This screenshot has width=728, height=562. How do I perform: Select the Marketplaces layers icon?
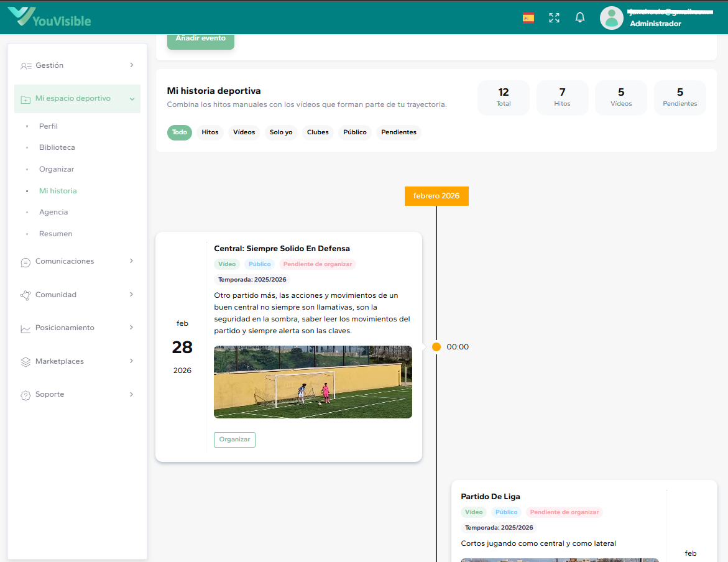pos(25,361)
